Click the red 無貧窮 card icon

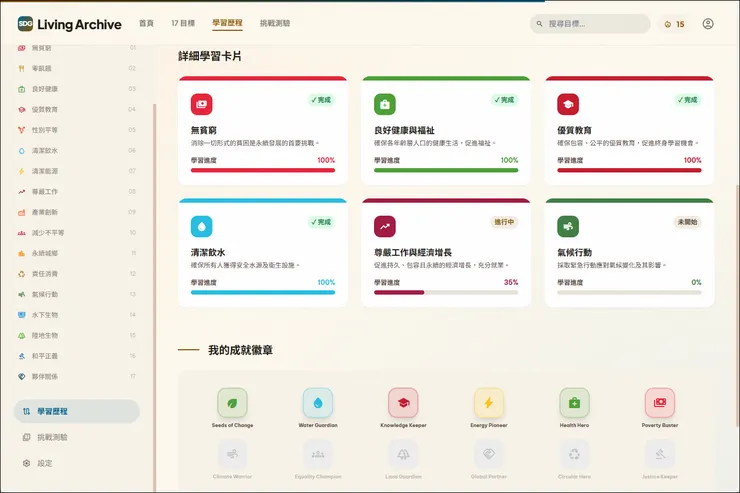click(x=202, y=104)
